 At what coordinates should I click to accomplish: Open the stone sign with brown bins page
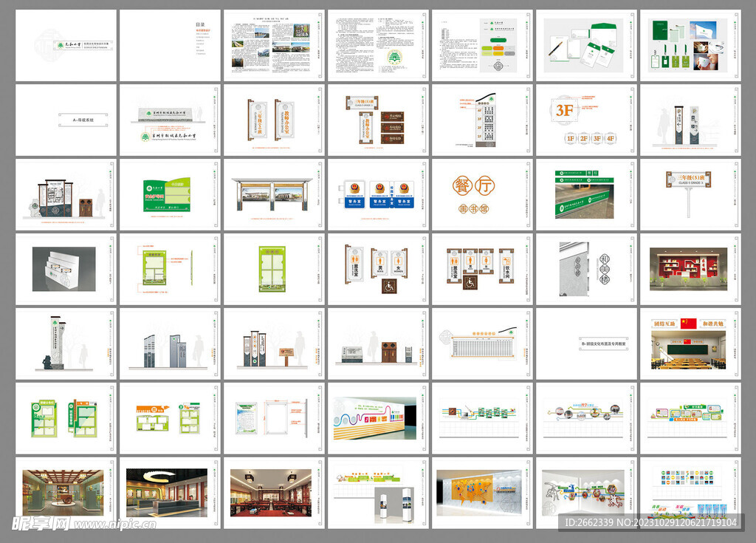[379, 344]
